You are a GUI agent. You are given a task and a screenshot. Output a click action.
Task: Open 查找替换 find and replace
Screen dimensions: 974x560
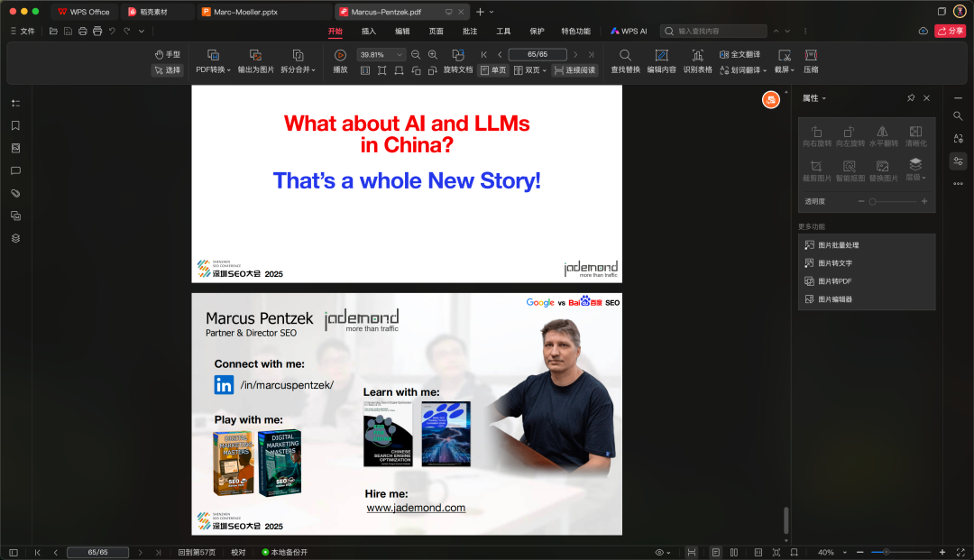point(625,61)
